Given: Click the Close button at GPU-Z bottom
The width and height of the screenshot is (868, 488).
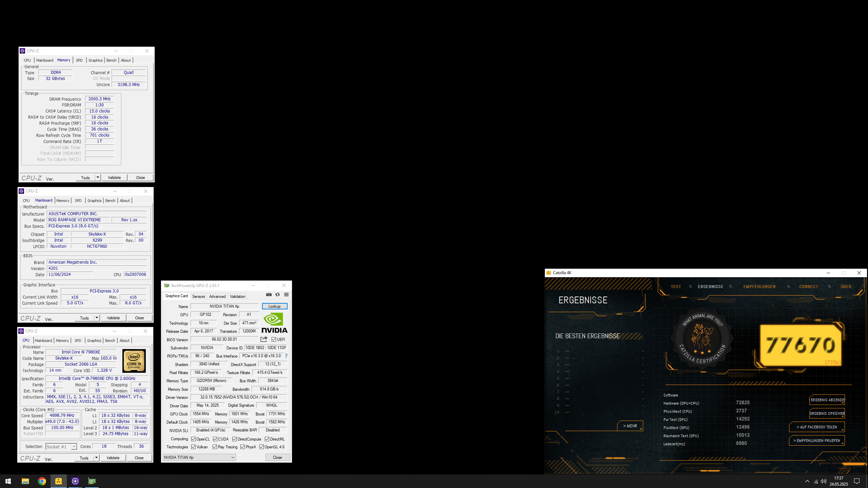Looking at the screenshot, I should [277, 457].
